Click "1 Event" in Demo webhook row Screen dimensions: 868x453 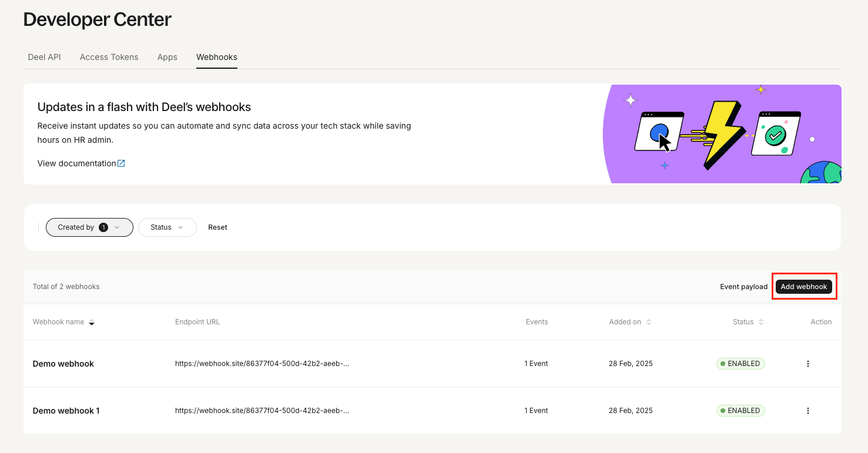coord(536,364)
